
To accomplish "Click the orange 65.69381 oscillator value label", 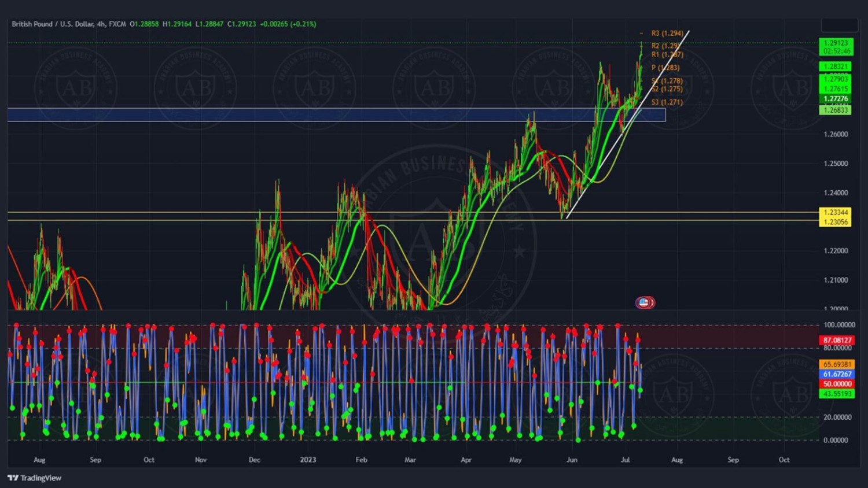I will pos(837,364).
